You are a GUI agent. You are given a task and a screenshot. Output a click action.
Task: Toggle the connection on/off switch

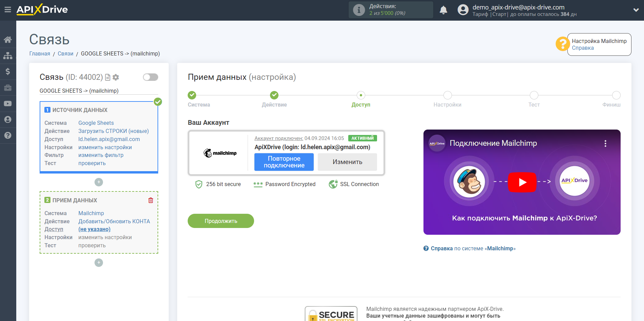point(150,77)
